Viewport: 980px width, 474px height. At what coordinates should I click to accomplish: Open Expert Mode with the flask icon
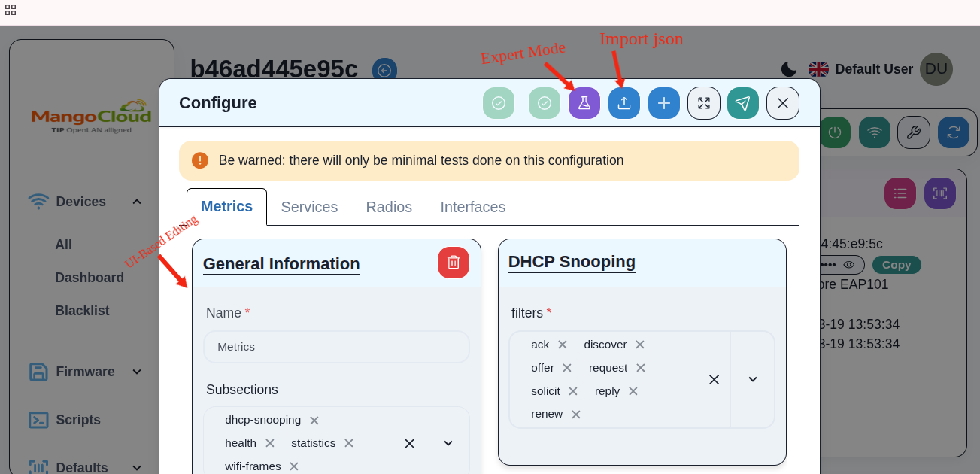pyautogui.click(x=584, y=103)
